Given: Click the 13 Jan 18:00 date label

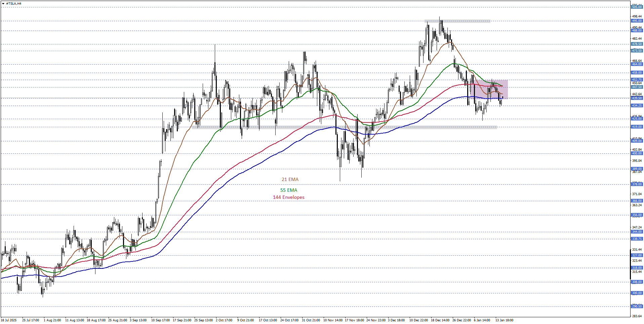Looking at the screenshot, I should pos(504,320).
